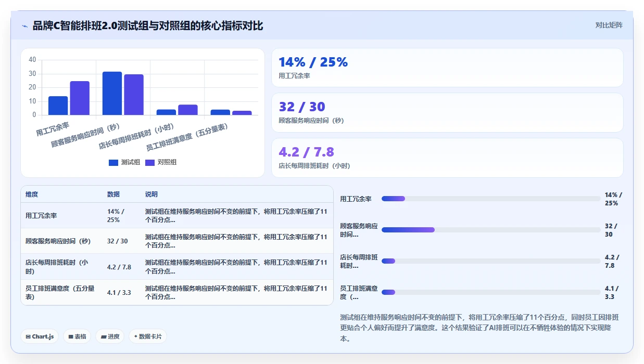Select the 4.2 / 7.8 排班耗时 card
Screen dimensions: 644x364
point(447,158)
